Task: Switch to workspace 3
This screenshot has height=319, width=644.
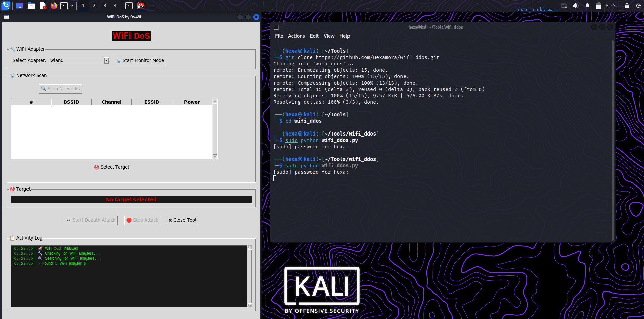Action: [x=105, y=6]
